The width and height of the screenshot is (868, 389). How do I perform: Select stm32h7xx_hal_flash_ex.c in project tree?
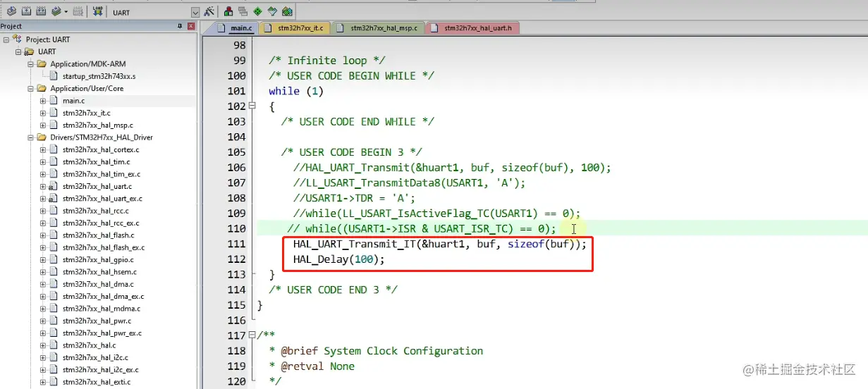pyautogui.click(x=103, y=247)
